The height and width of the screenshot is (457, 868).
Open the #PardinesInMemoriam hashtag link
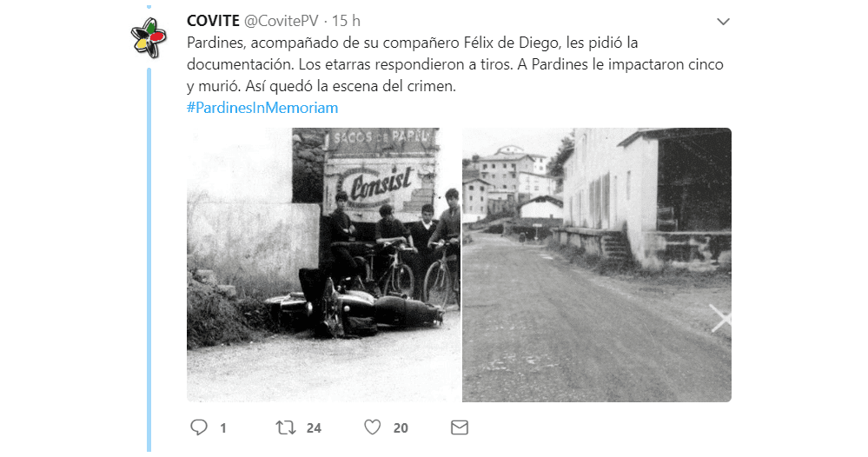pyautogui.click(x=262, y=108)
